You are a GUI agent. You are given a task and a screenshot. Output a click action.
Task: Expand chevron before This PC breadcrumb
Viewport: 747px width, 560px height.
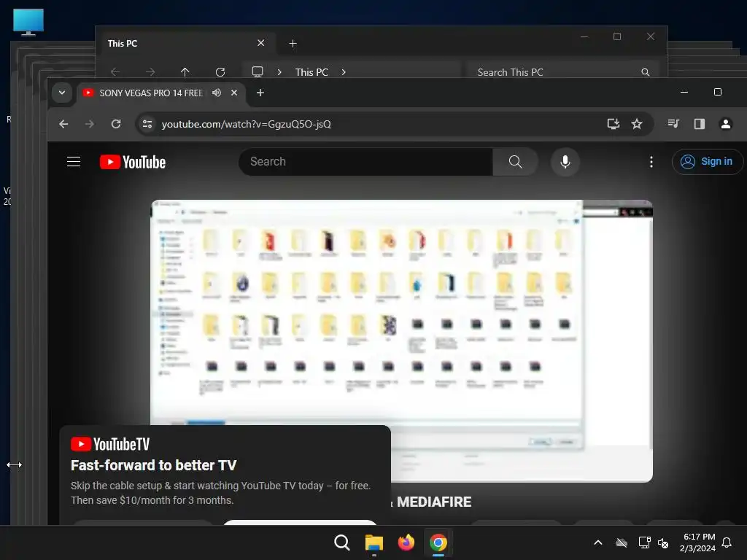click(x=279, y=72)
